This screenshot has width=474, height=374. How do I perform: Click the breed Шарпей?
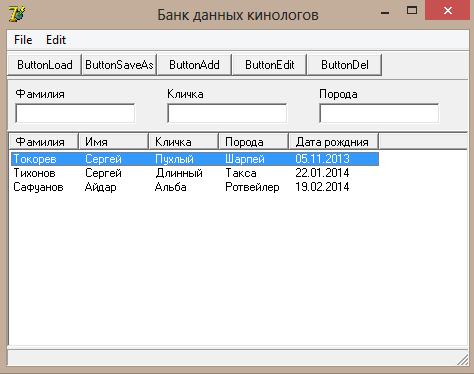point(245,159)
